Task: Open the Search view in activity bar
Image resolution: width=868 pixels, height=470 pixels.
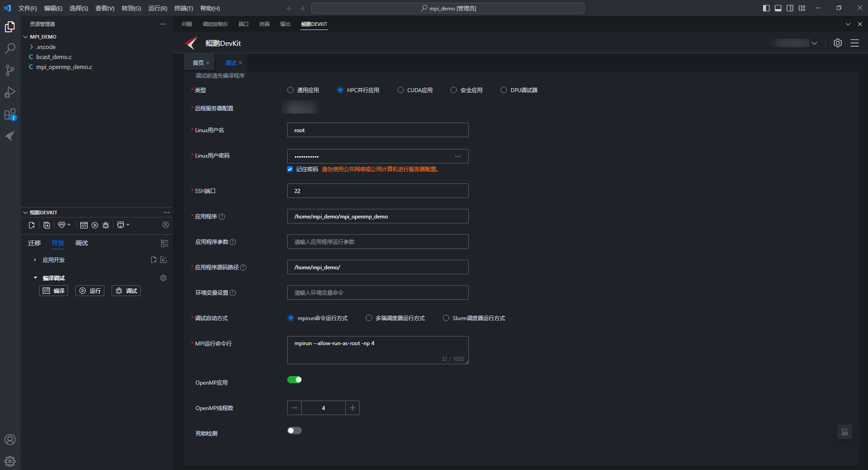Action: point(10,49)
